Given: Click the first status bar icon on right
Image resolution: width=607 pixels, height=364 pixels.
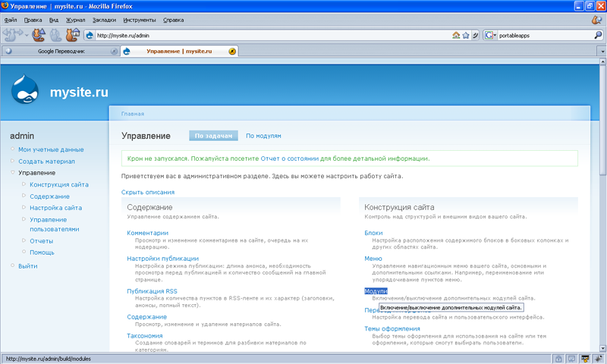Looking at the screenshot, I should [558, 359].
